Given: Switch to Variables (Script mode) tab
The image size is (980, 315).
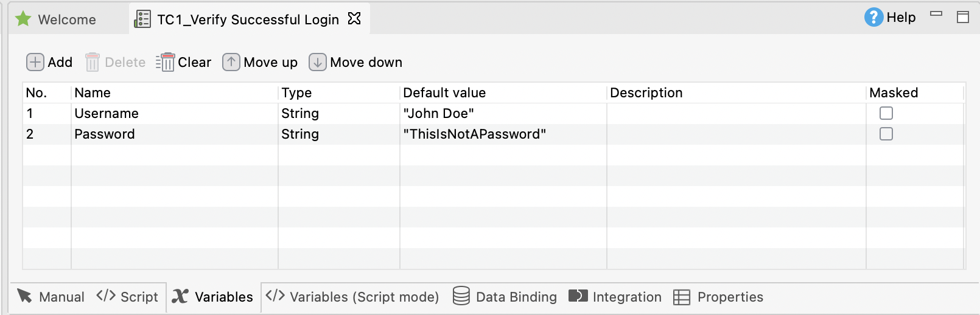Looking at the screenshot, I should tap(353, 297).
